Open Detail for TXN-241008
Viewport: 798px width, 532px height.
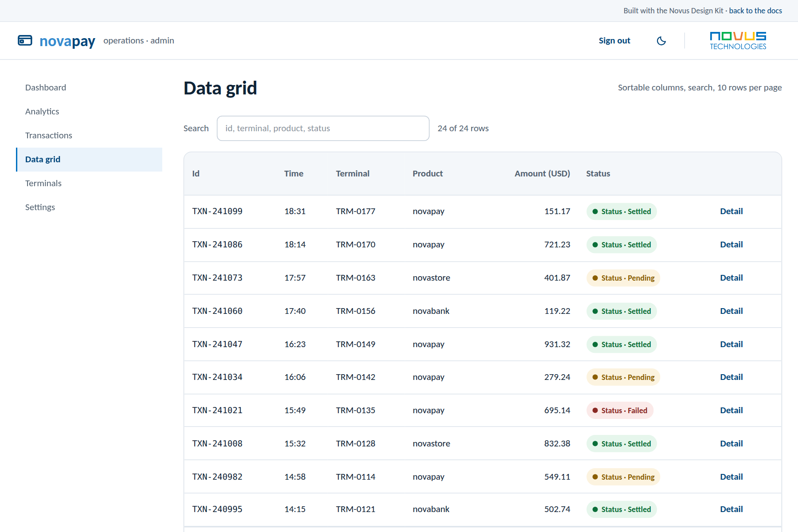(731, 444)
